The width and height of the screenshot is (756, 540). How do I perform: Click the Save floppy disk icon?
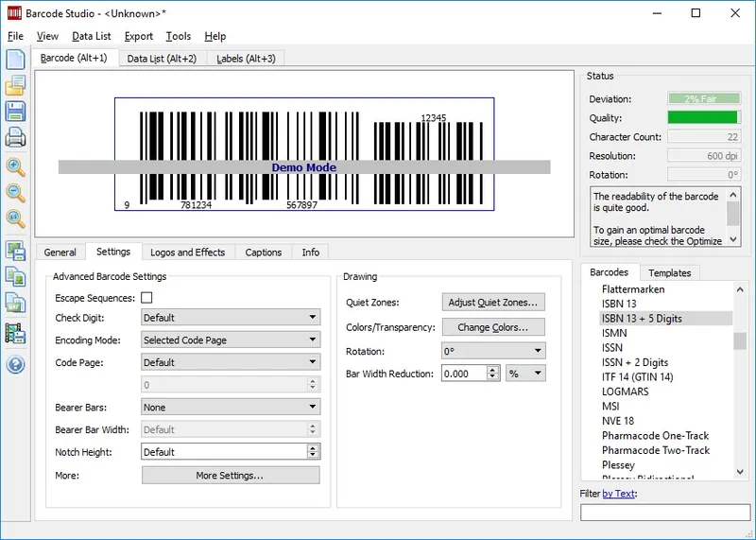15,112
